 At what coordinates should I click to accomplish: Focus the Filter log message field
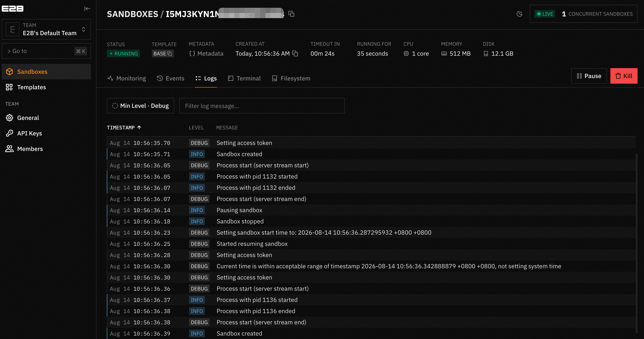(x=262, y=106)
